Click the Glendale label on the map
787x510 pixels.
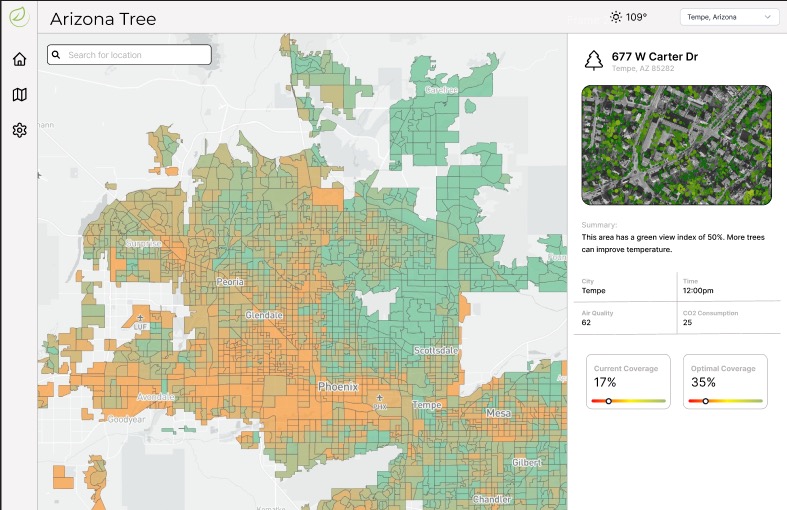pos(264,315)
